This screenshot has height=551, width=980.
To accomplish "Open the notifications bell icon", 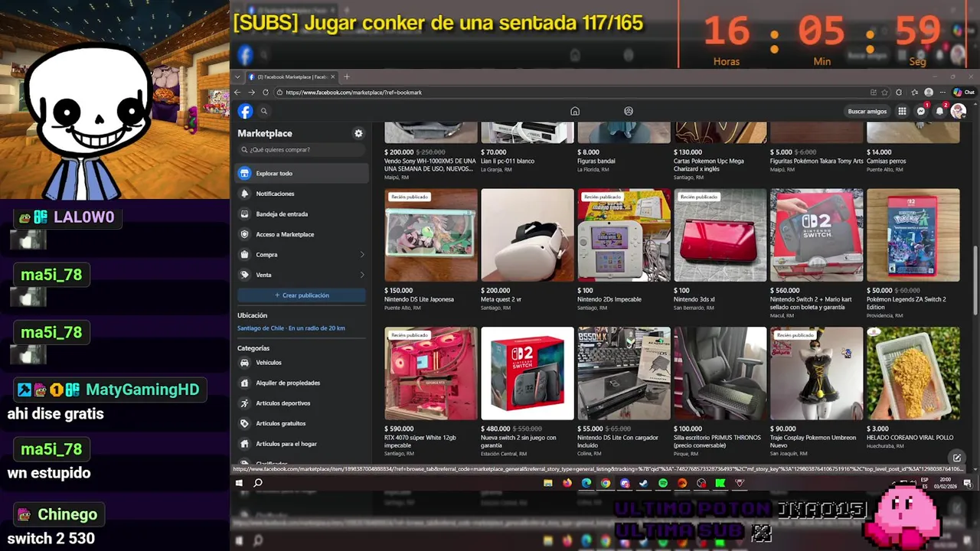I will click(940, 111).
